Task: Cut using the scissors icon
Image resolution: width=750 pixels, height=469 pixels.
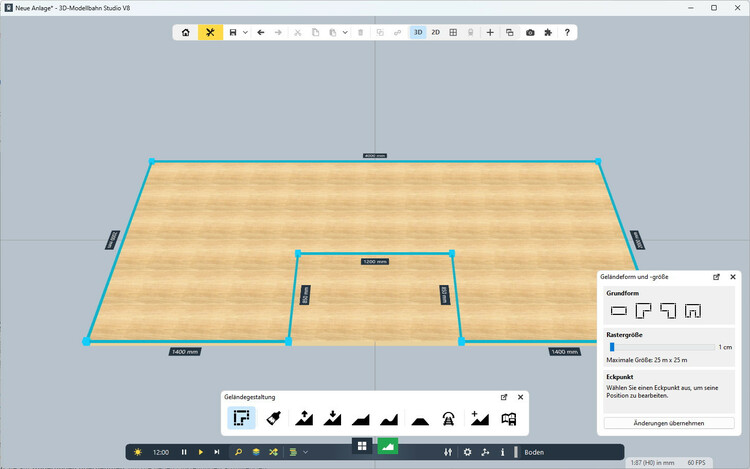Action: tap(298, 33)
